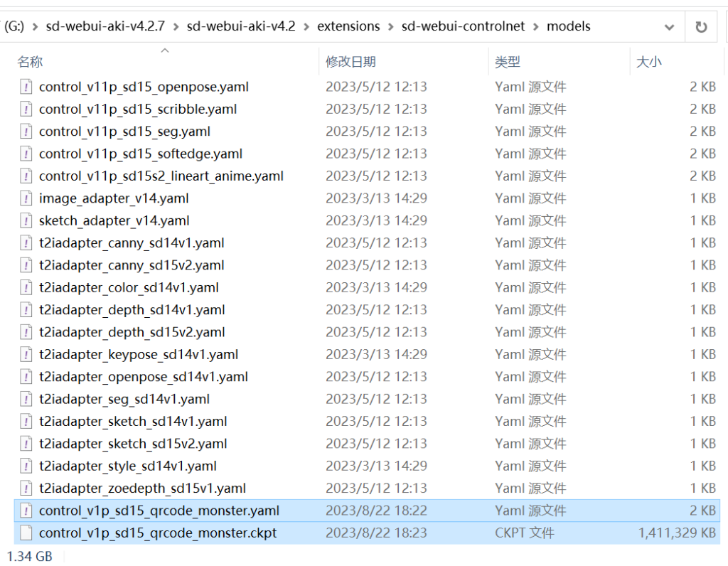Navigate to 'sd-webui-controlnet' breadcrumb folder
Screen dimensions: 728x566
(463, 26)
